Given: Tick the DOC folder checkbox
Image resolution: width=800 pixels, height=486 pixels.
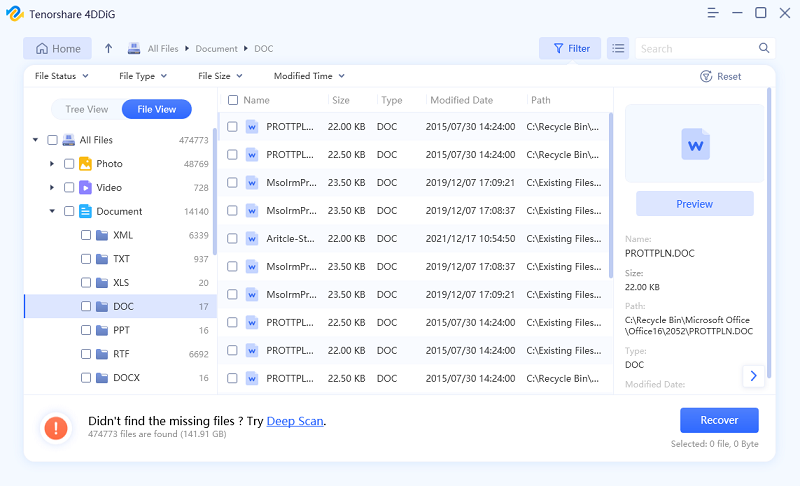Looking at the screenshot, I should click(86, 306).
